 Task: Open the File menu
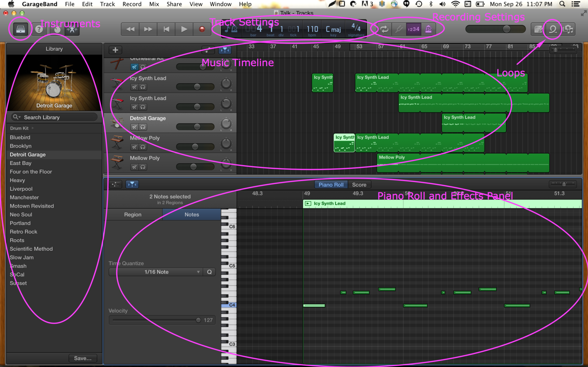point(69,4)
